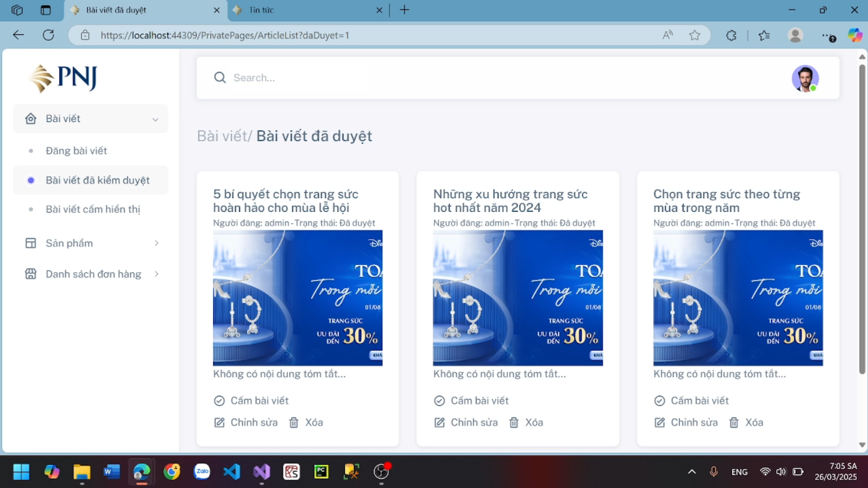868x488 pixels.
Task: Open File Explorer from taskbar
Action: [x=82, y=472]
